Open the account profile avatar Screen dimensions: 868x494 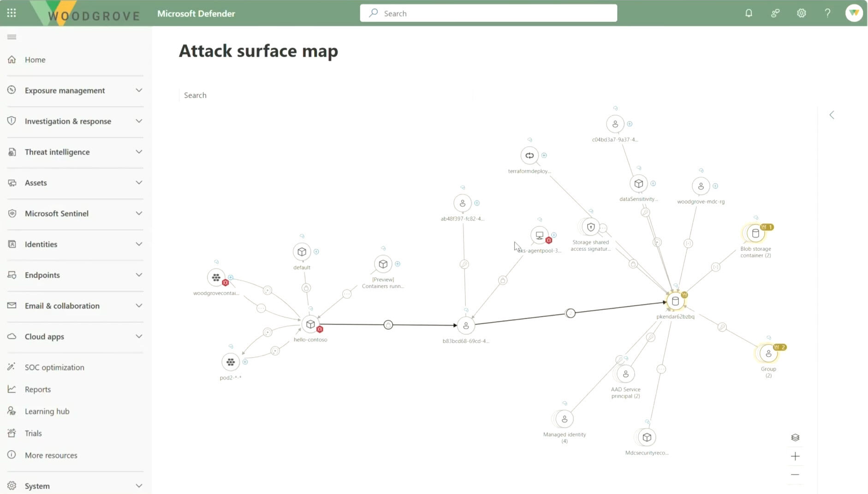(854, 13)
